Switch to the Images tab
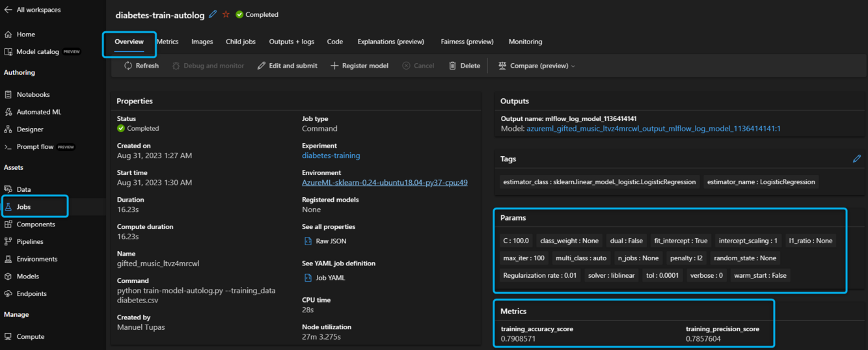Viewport: 868px width, 350px height. point(202,42)
